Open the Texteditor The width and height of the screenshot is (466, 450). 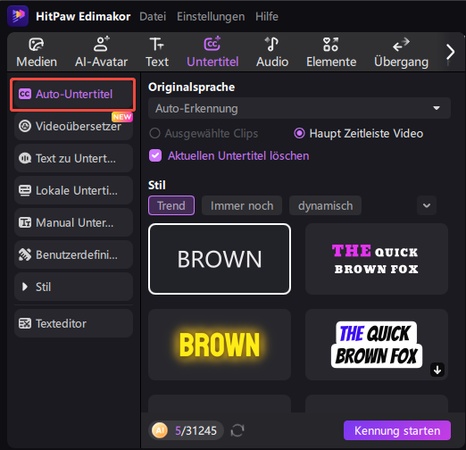73,323
